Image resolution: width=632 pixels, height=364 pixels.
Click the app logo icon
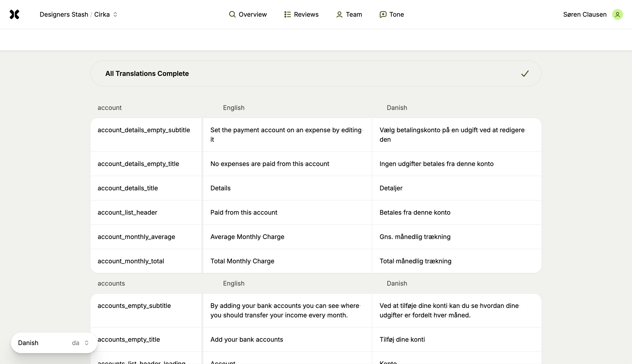point(14,14)
